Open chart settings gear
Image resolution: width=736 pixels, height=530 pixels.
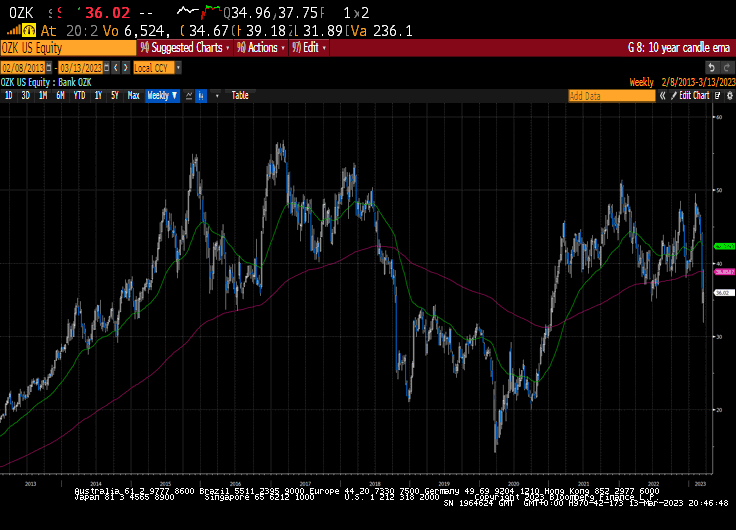[x=729, y=96]
